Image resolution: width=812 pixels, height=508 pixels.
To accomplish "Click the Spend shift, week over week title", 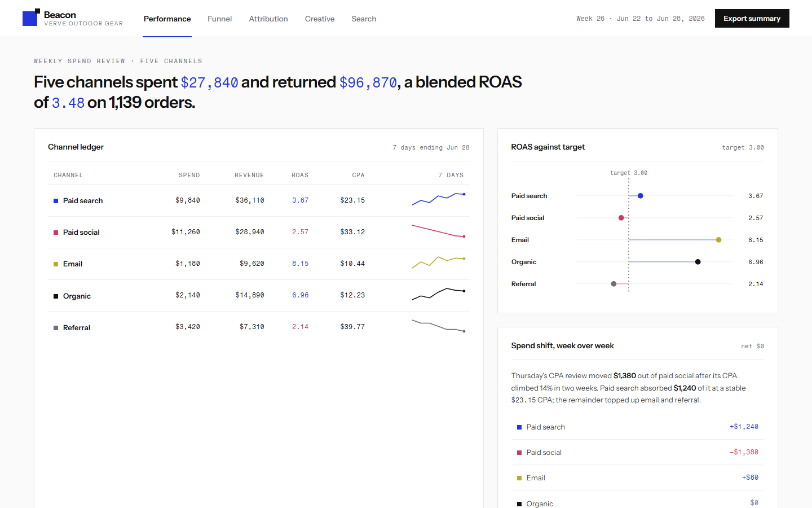I will coord(562,345).
